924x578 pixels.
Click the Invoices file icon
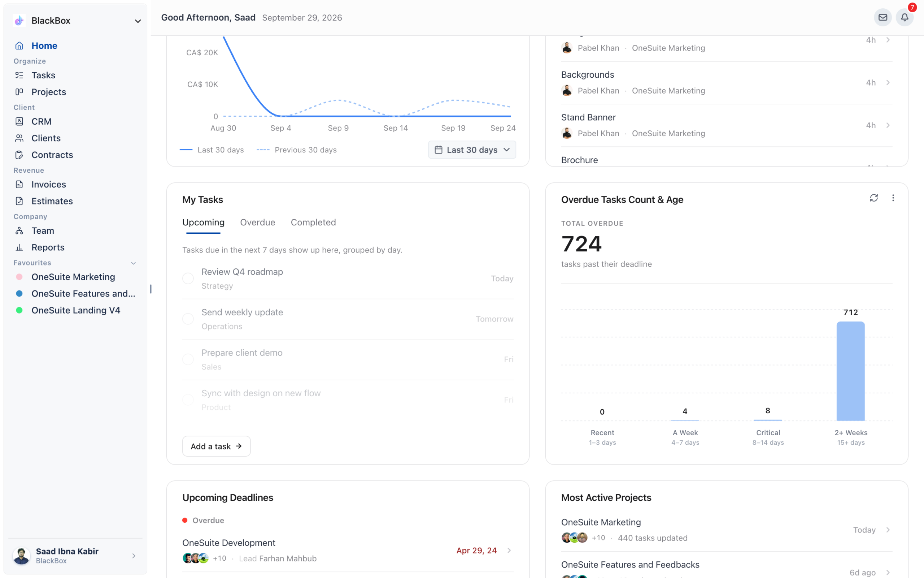click(x=19, y=184)
